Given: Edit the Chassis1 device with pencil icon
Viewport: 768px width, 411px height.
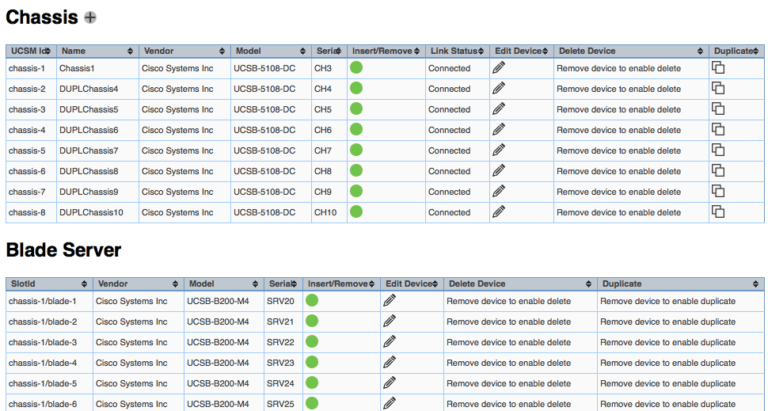Looking at the screenshot, I should pyautogui.click(x=498, y=68).
